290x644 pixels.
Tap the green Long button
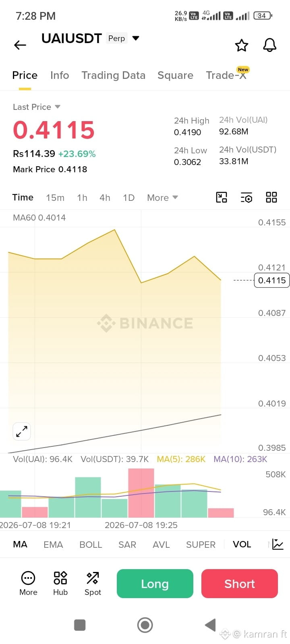155,584
